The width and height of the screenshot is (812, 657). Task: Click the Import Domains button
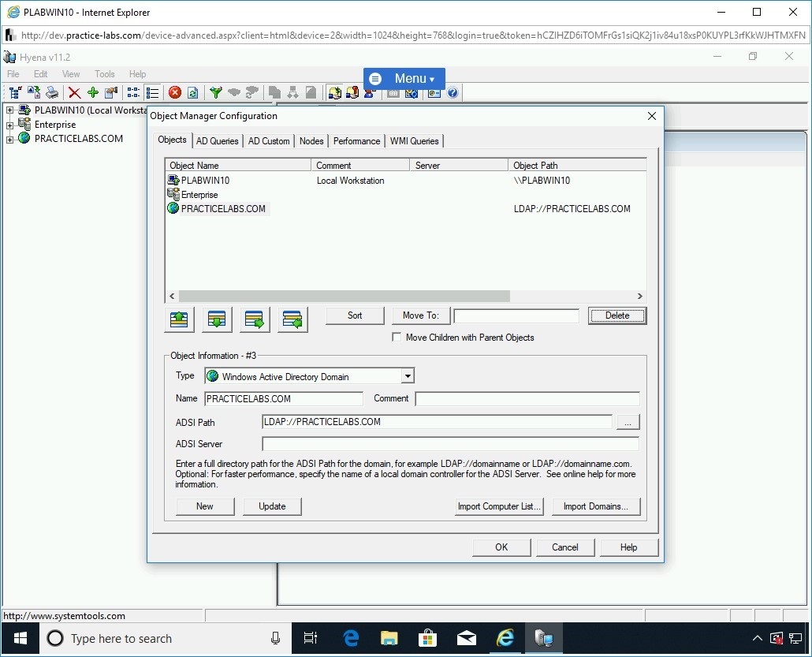pos(595,506)
